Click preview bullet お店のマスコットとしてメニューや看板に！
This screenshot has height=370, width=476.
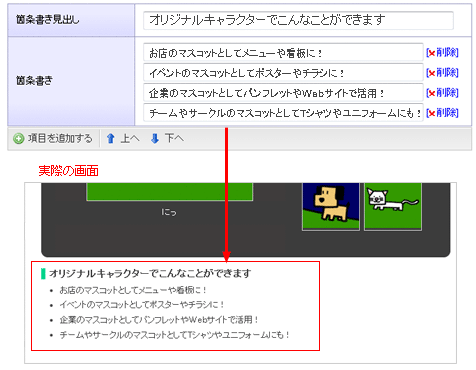coord(133,290)
